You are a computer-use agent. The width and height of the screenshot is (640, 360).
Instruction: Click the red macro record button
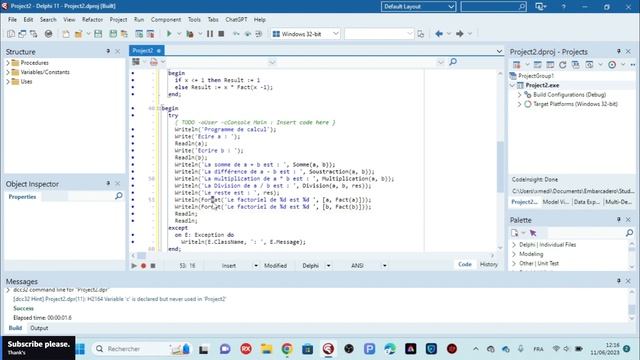143,266
